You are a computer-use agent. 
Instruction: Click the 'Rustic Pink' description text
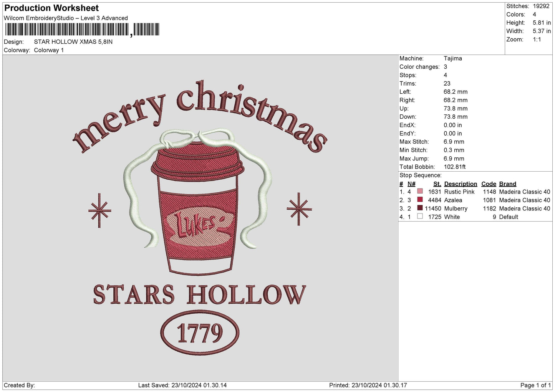point(459,192)
